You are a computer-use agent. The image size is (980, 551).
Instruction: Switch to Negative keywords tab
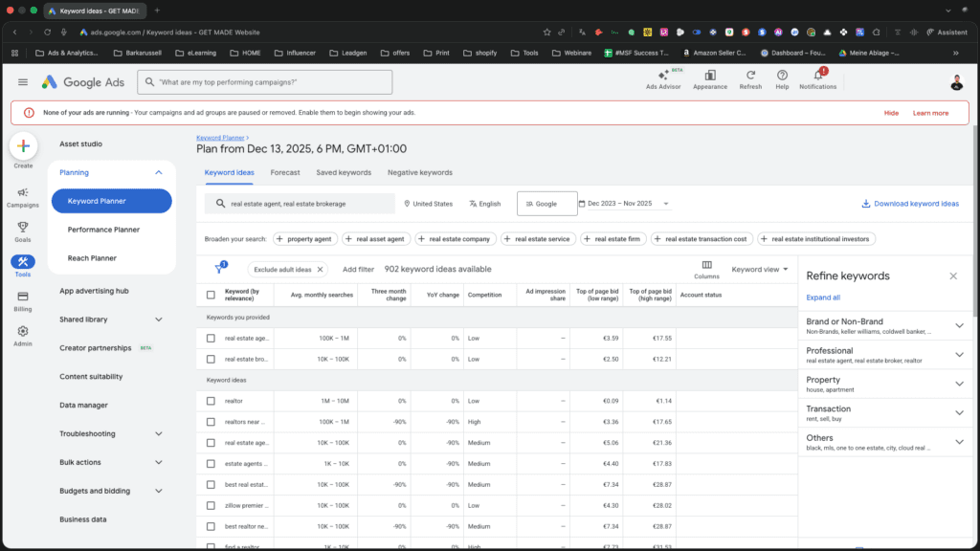pyautogui.click(x=420, y=172)
